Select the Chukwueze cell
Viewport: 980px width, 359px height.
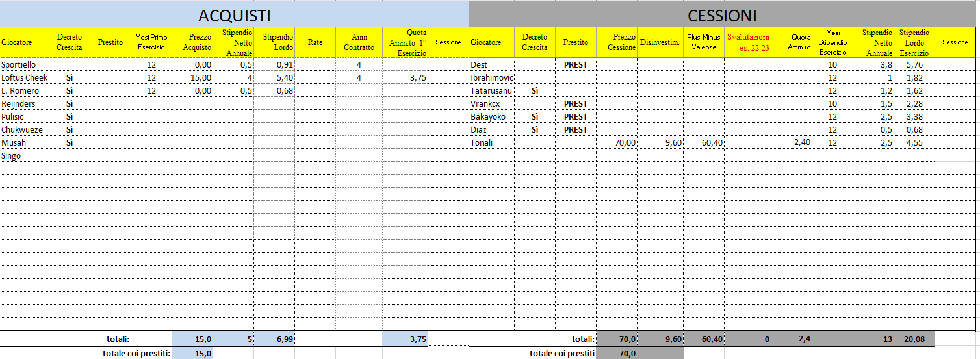[25, 130]
